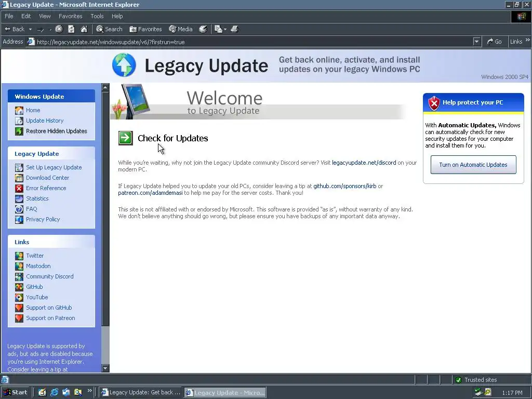Open the Home sidebar link
Viewport: 532px width, 399px height.
tap(33, 110)
